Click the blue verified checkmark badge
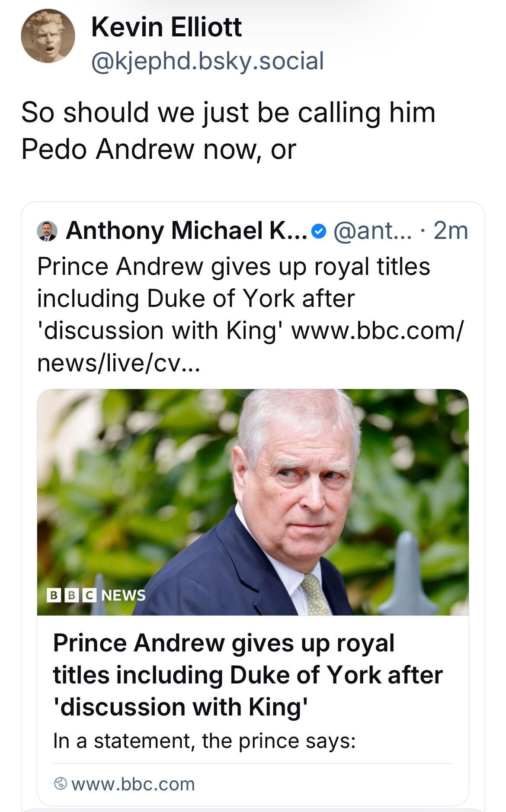The width and height of the screenshot is (506, 812). (x=319, y=231)
